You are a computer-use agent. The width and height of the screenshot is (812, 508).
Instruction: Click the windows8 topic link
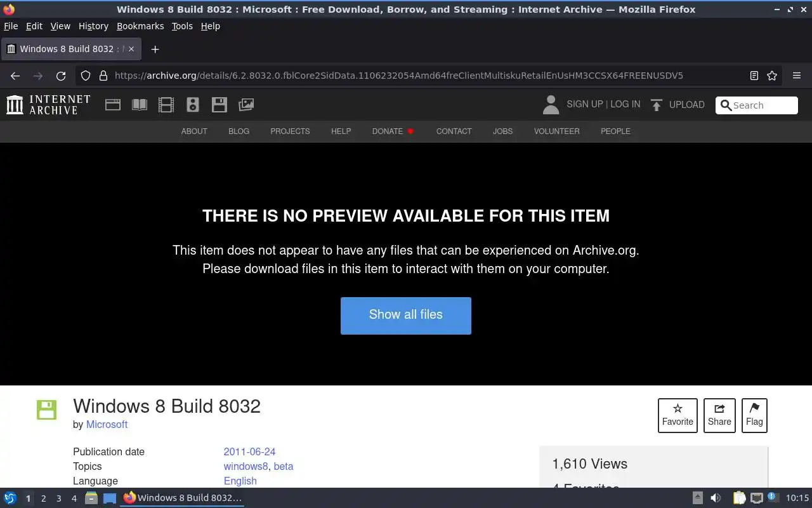click(x=246, y=467)
